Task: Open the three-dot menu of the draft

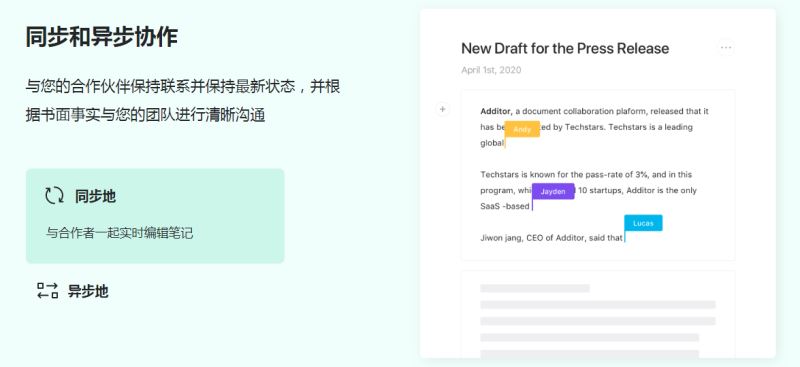Action: 726,48
